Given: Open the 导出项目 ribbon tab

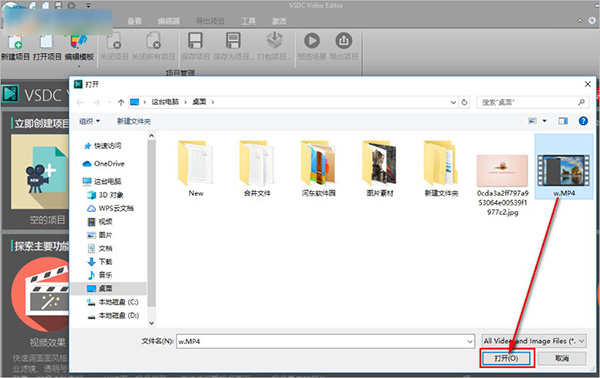Looking at the screenshot, I should [x=210, y=21].
